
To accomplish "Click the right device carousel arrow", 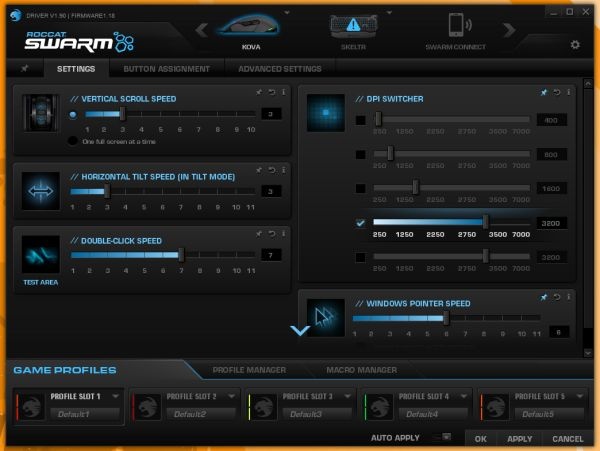I will 509,30.
